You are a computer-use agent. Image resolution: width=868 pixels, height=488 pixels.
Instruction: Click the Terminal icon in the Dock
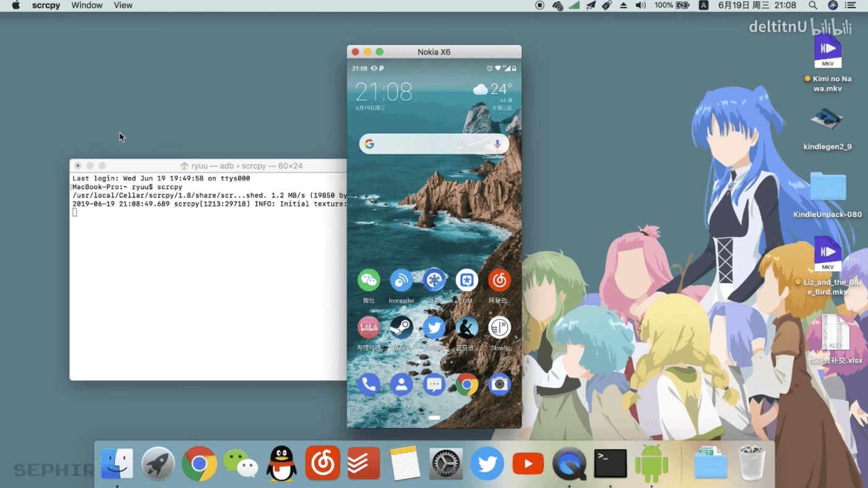[x=610, y=464]
